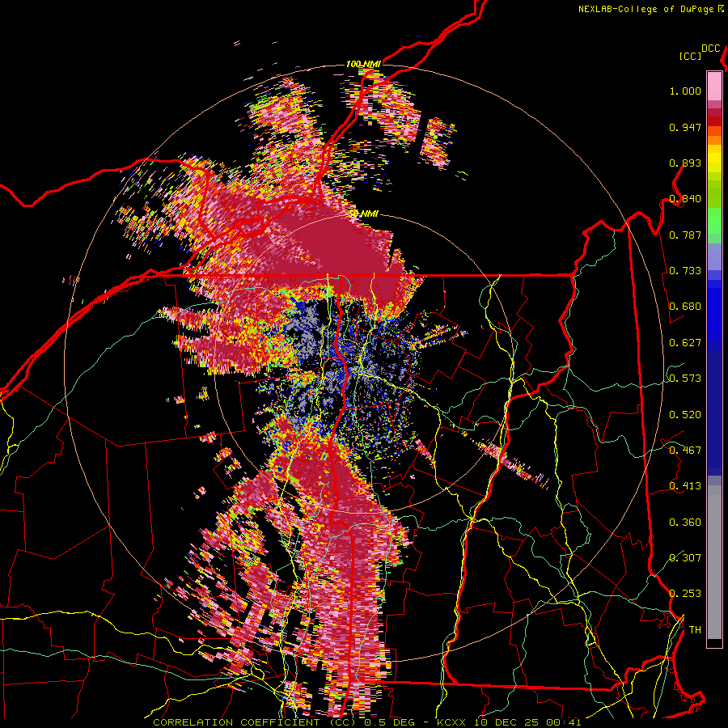The width and height of the screenshot is (728, 728).
Task: Select the 0.360 scale value
Action: click(685, 523)
